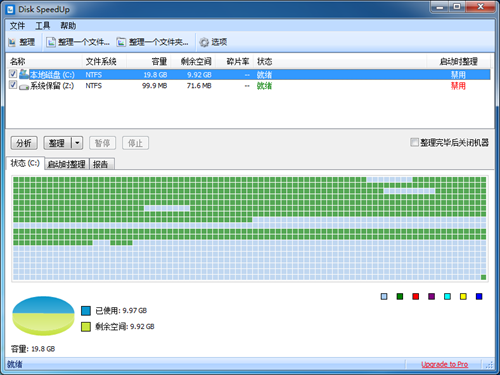Click the 整理 defrag toolbar icon
This screenshot has height=375, width=500.
coord(12,42)
